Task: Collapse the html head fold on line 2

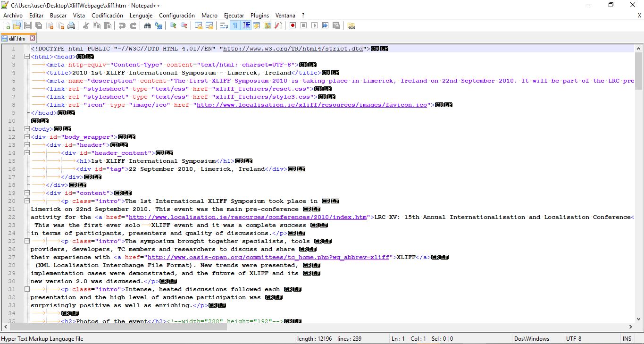Action: coord(27,56)
